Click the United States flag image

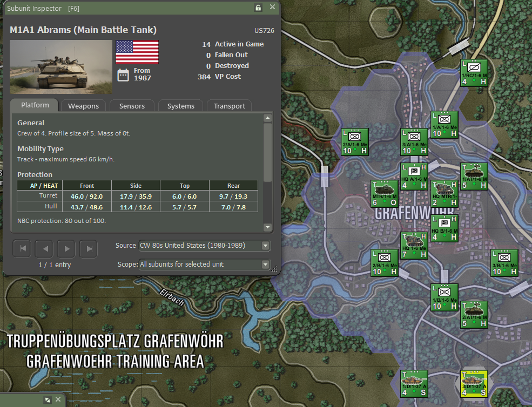tap(137, 52)
